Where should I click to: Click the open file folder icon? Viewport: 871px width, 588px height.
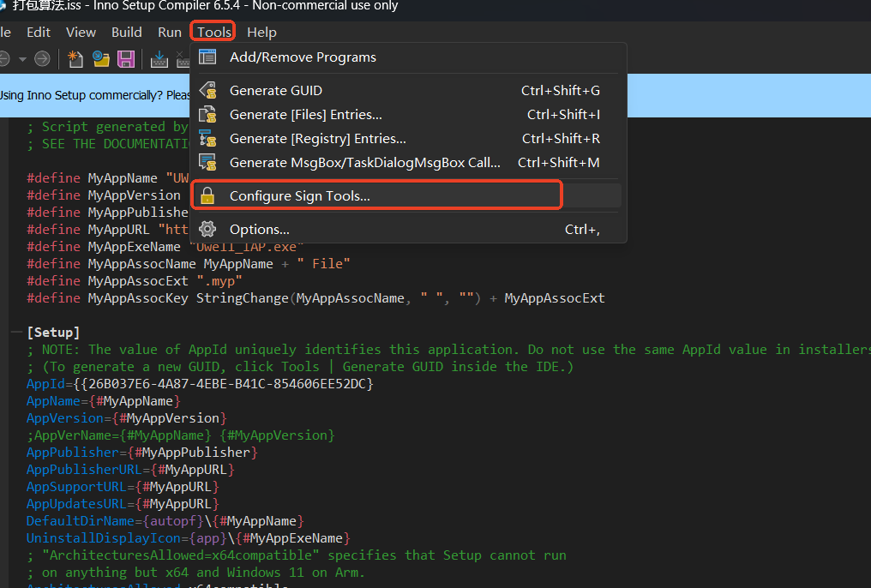(100, 58)
